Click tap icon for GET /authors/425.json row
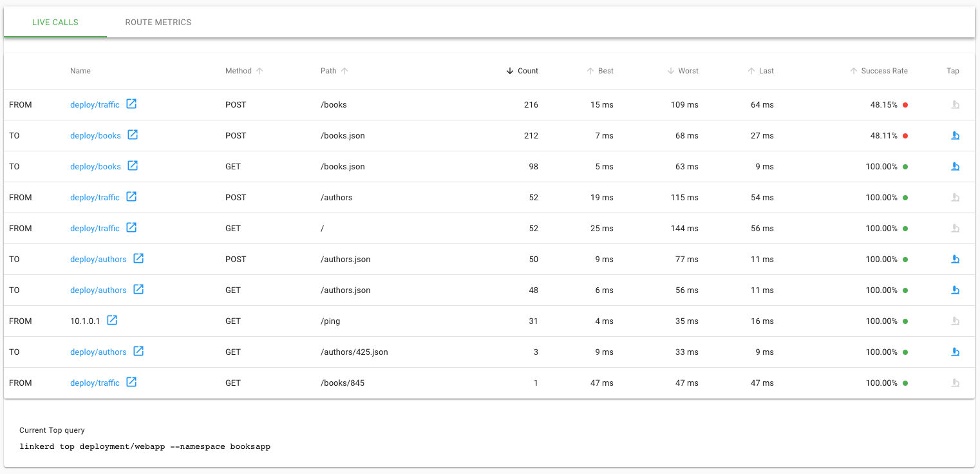This screenshot has height=474, width=980. coord(956,352)
